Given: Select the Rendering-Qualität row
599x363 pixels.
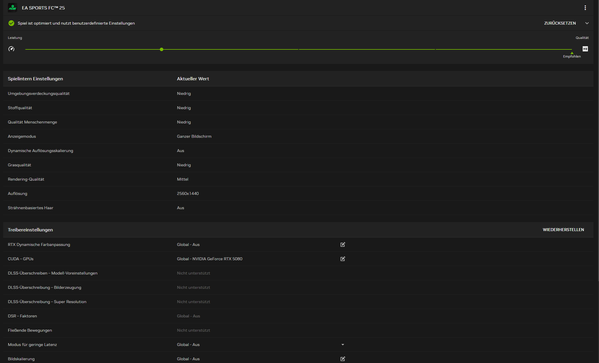Looking at the screenshot, I should [298, 179].
